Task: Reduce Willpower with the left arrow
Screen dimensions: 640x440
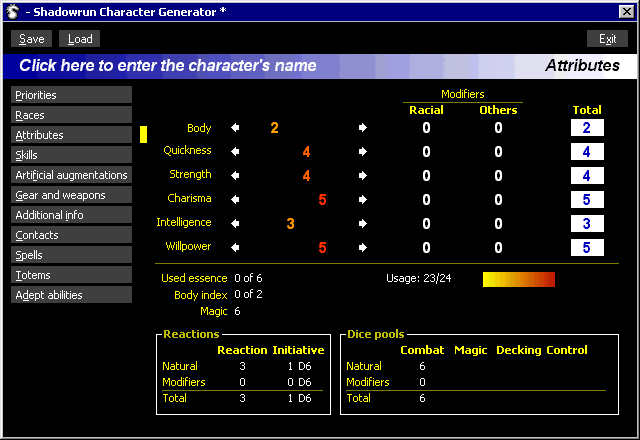Action: (235, 247)
